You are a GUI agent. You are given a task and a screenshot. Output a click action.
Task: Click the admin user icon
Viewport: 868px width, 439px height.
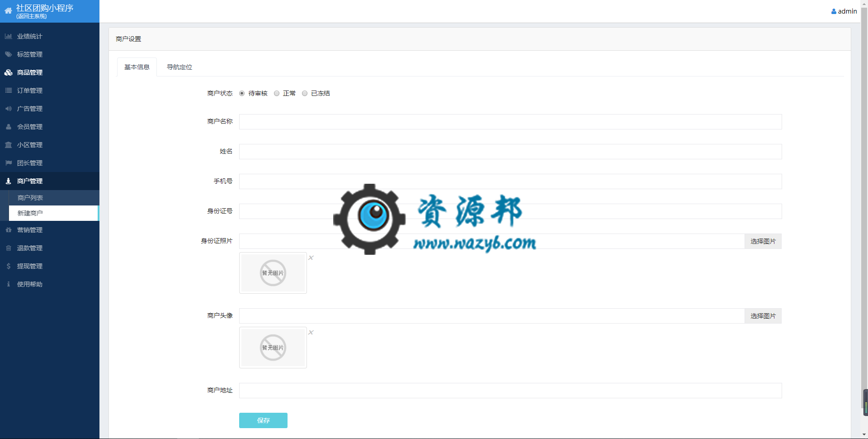[834, 11]
